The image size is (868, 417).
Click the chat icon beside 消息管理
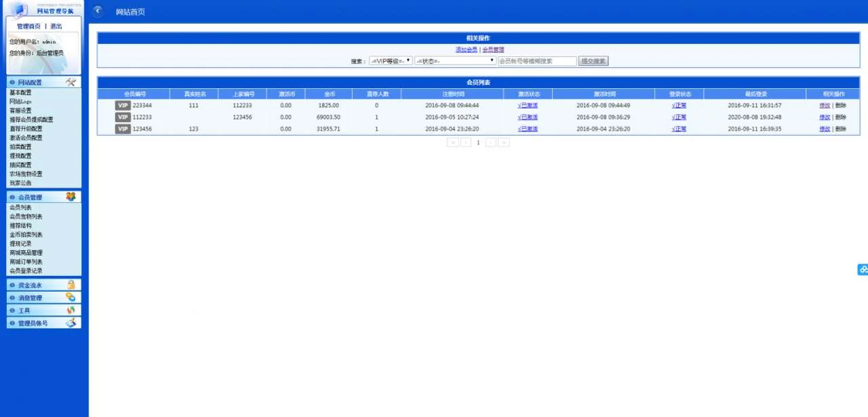tap(71, 298)
